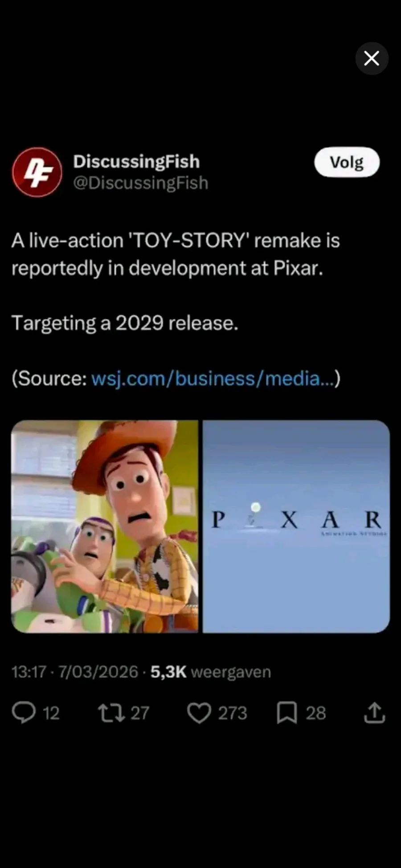Viewport: 401px width, 868px height.
Task: Bookmark the tweet with the bookmark icon
Action: pos(287,713)
